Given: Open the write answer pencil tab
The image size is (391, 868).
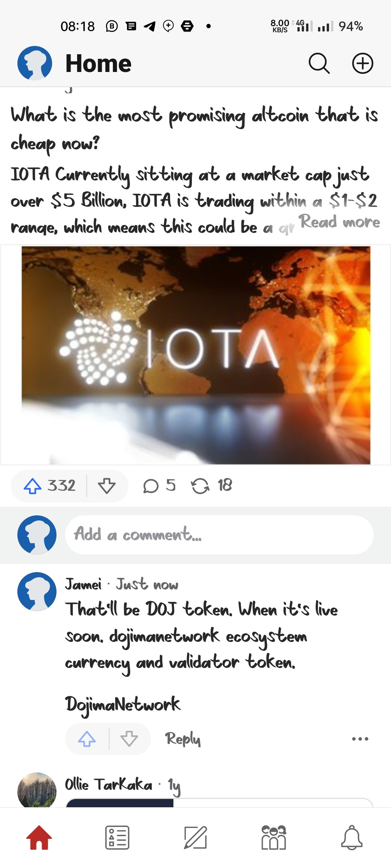Looking at the screenshot, I should pyautogui.click(x=195, y=838).
